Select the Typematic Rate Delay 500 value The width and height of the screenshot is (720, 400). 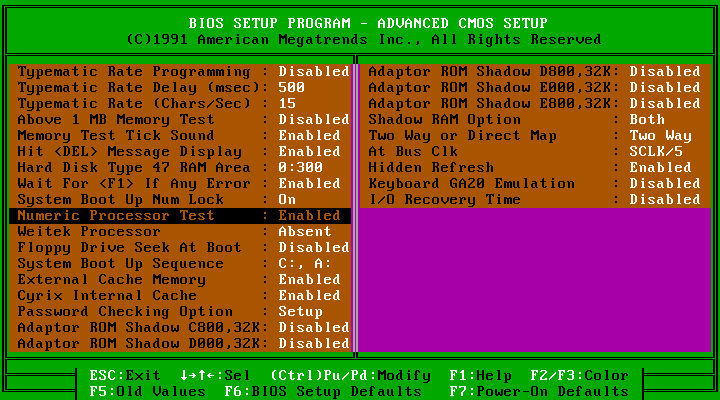[x=290, y=88]
